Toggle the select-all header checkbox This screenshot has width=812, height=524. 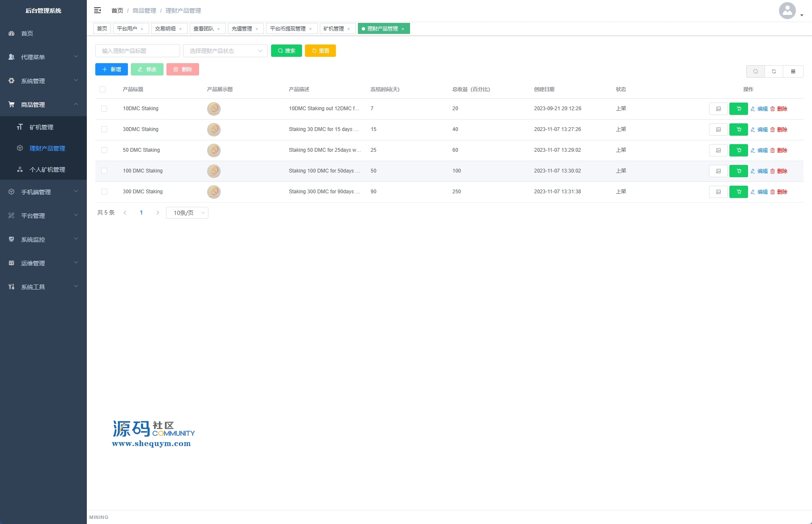point(103,89)
